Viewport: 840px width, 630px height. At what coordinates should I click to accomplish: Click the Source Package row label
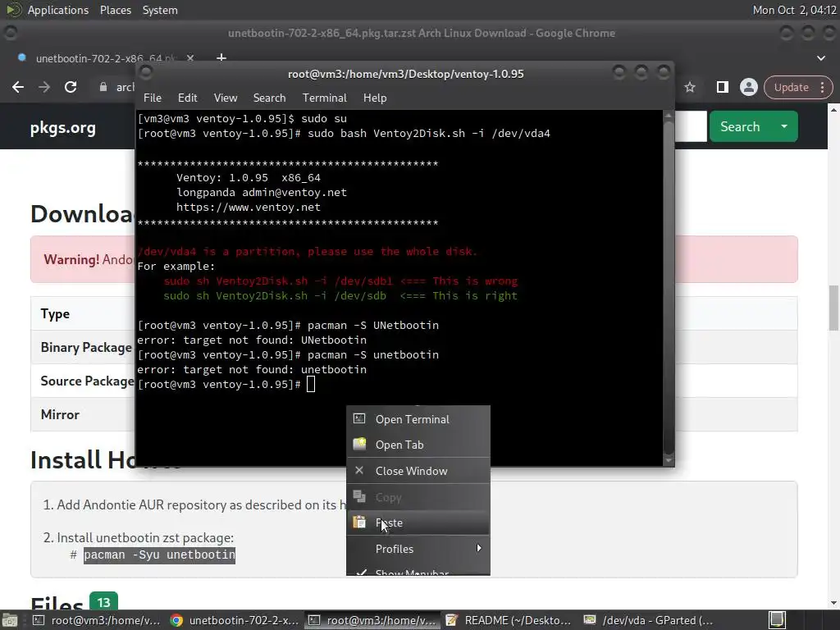pyautogui.click(x=87, y=381)
